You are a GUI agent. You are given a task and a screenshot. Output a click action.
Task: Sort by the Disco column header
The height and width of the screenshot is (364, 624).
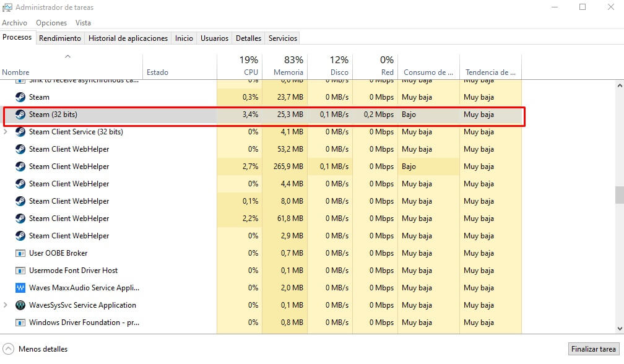331,66
